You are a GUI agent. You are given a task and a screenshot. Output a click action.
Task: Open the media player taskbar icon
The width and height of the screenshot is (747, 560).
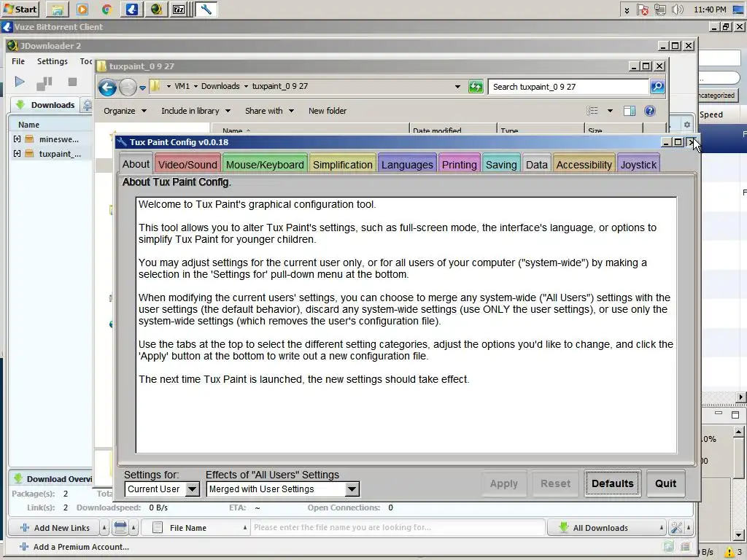(82, 9)
